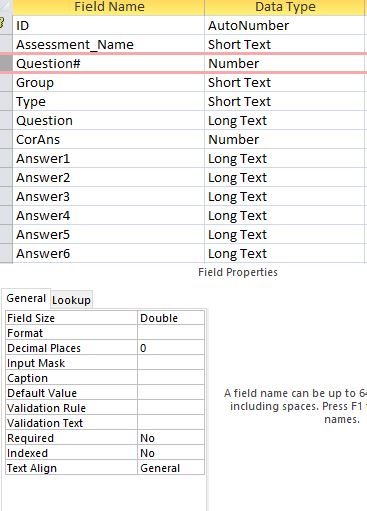Select the ID row primary key selector
367x511 pixels.
[x=6, y=25]
